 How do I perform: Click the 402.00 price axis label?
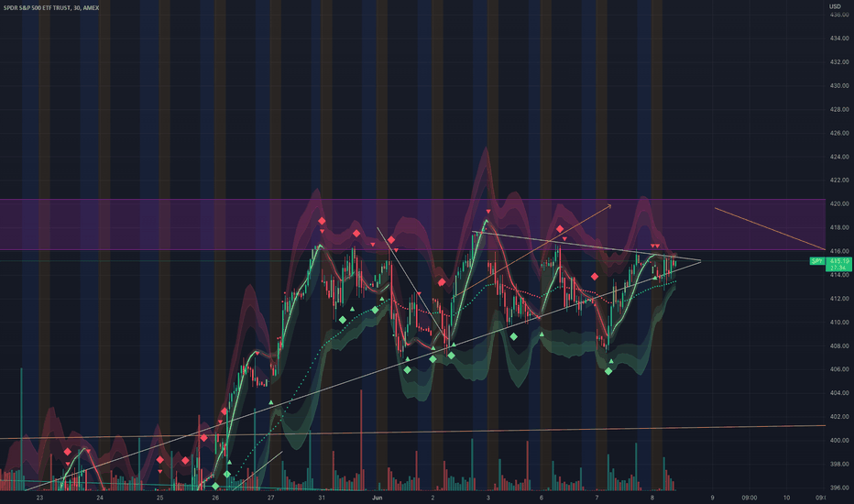point(839,417)
